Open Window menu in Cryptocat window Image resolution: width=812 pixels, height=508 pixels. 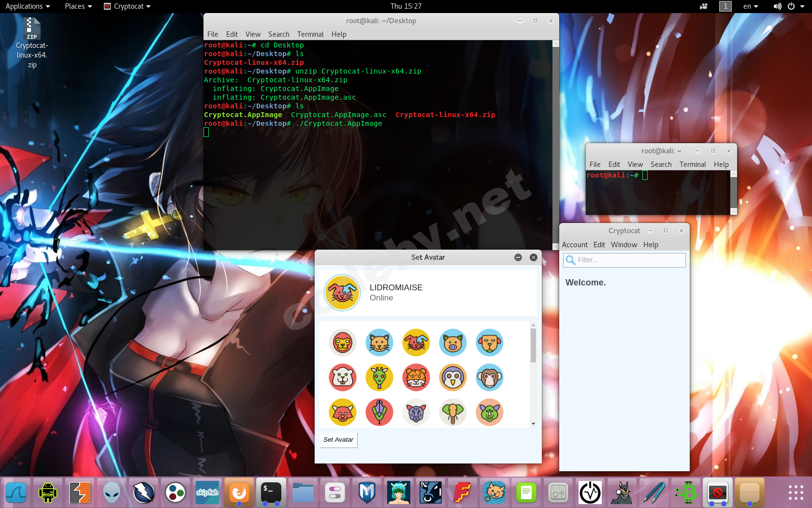(x=624, y=245)
